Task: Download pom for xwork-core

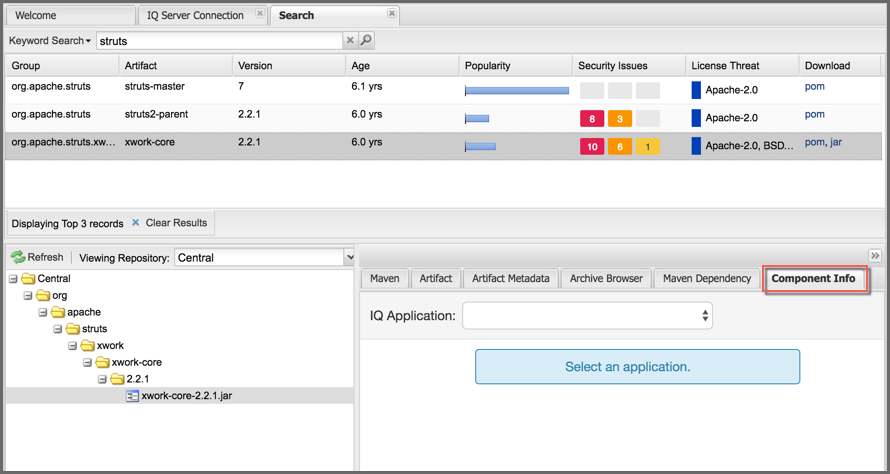Action: tap(815, 142)
